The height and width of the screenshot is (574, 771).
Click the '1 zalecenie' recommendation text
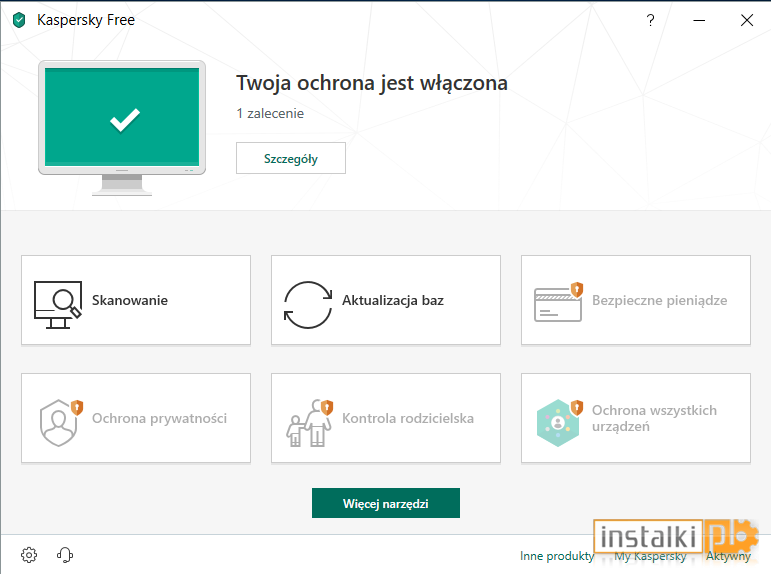click(270, 114)
